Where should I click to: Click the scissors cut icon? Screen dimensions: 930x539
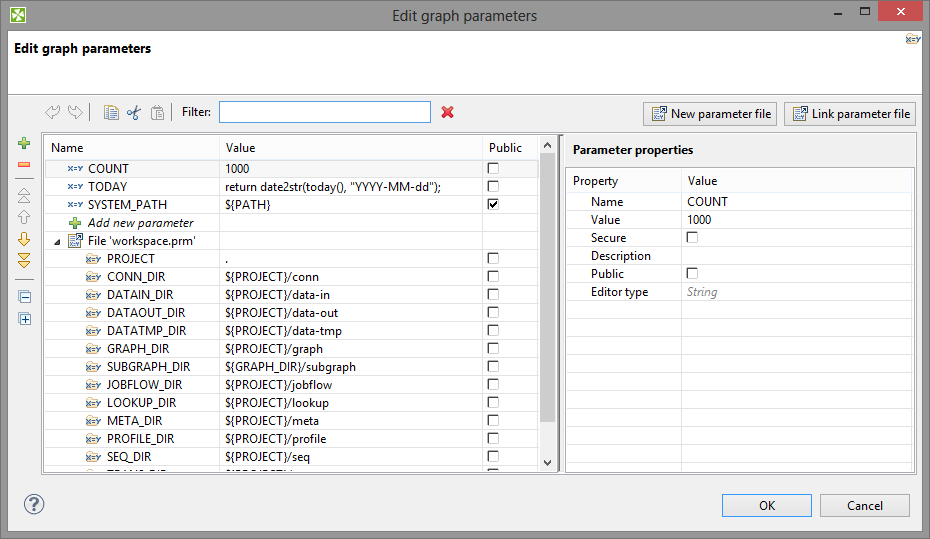(134, 113)
